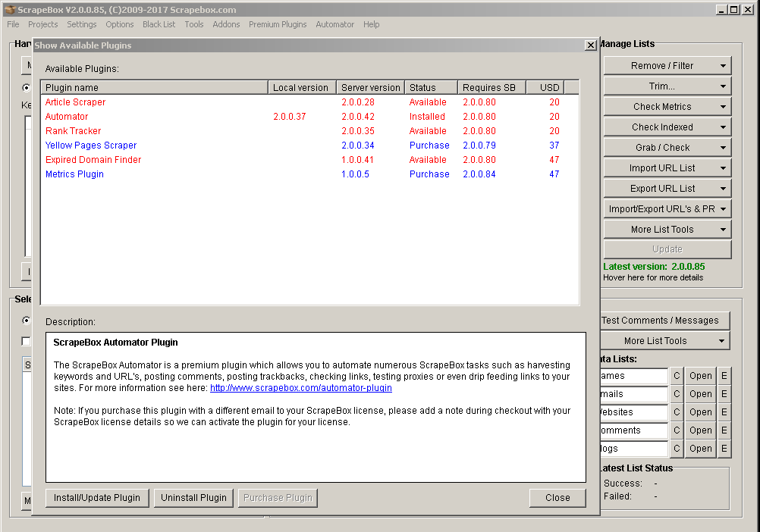The height and width of the screenshot is (532, 760).
Task: Select the Article Scraper plugin row
Action: point(309,102)
